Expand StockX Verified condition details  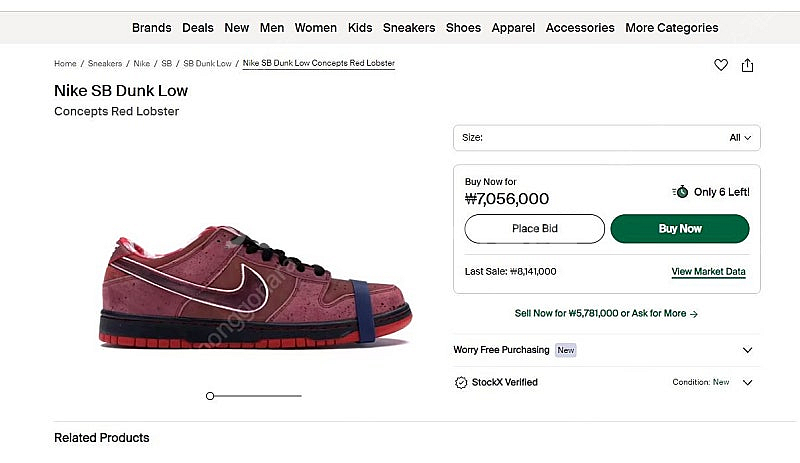747,382
